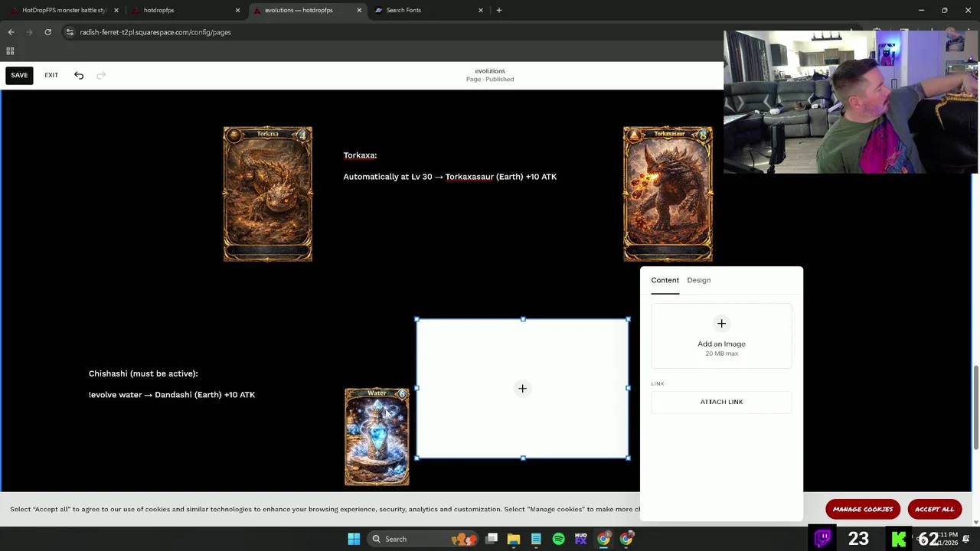980x551 pixels.
Task: Open the Windows Start menu
Action: click(354, 539)
